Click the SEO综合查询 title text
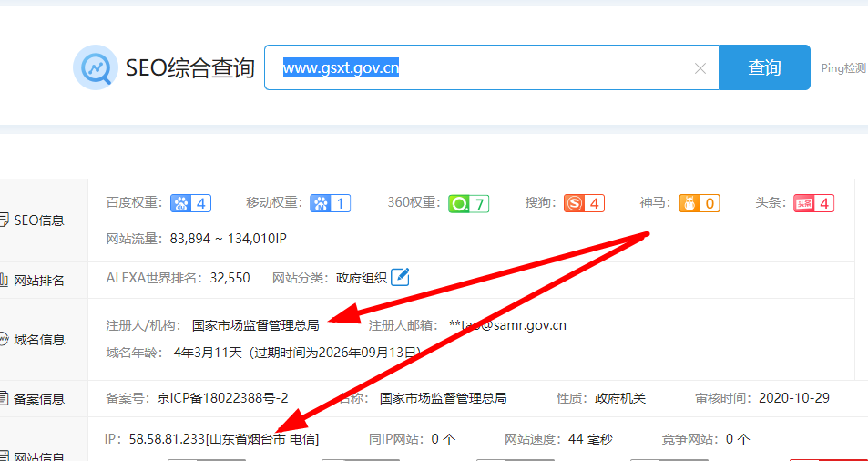The image size is (868, 461). tap(189, 68)
